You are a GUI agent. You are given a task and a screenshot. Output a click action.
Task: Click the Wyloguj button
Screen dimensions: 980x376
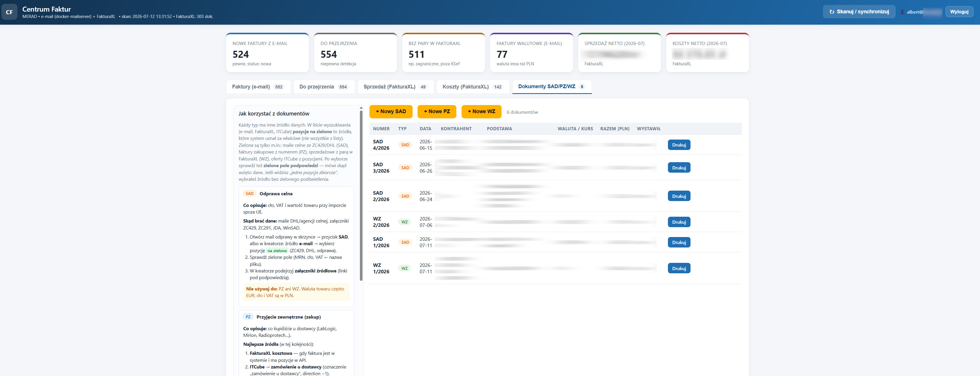(959, 12)
